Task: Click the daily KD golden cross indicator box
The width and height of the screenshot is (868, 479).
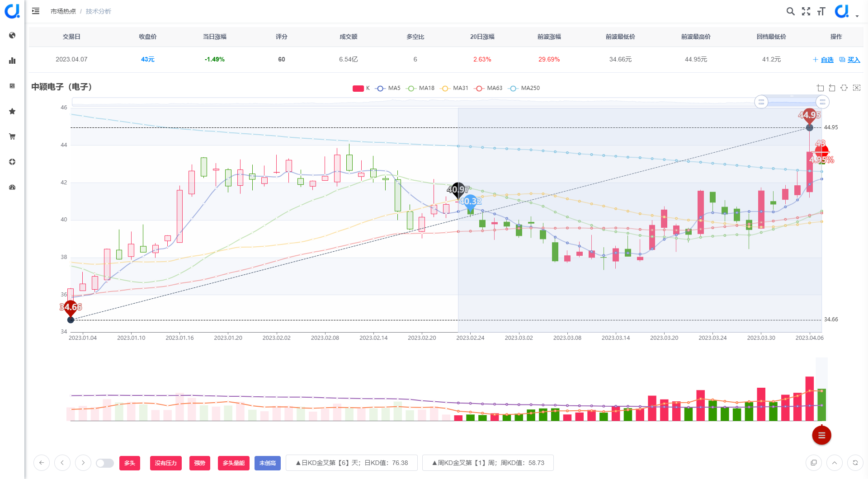Action: (x=352, y=463)
